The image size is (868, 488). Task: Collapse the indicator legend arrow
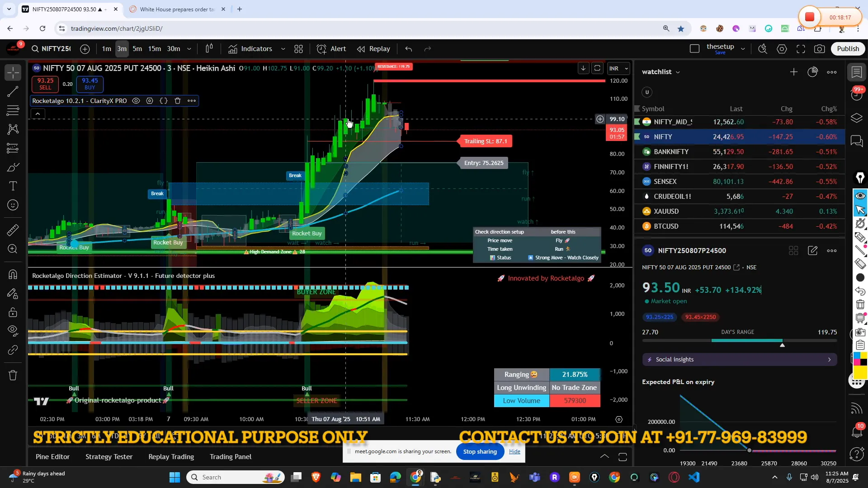[38, 114]
